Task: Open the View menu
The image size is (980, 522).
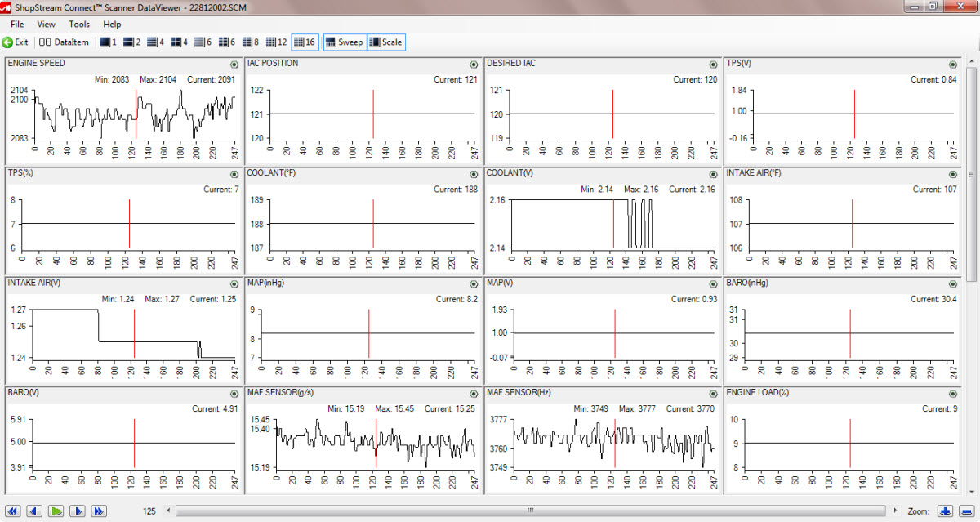Action: pyautogui.click(x=47, y=25)
